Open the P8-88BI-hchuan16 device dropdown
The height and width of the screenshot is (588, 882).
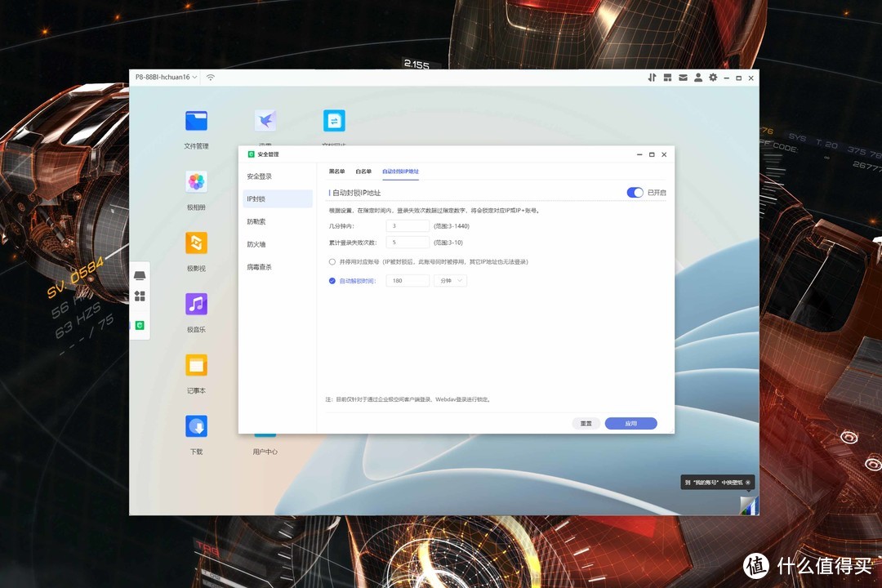167,78
